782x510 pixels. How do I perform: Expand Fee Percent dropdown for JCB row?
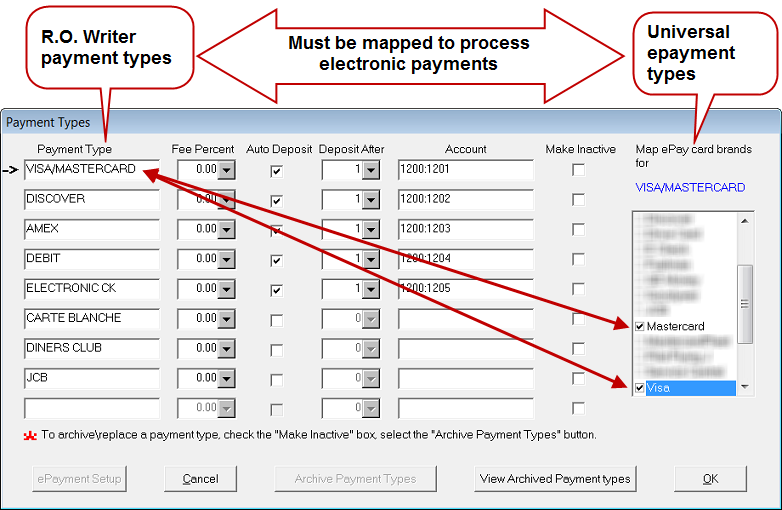tap(226, 379)
